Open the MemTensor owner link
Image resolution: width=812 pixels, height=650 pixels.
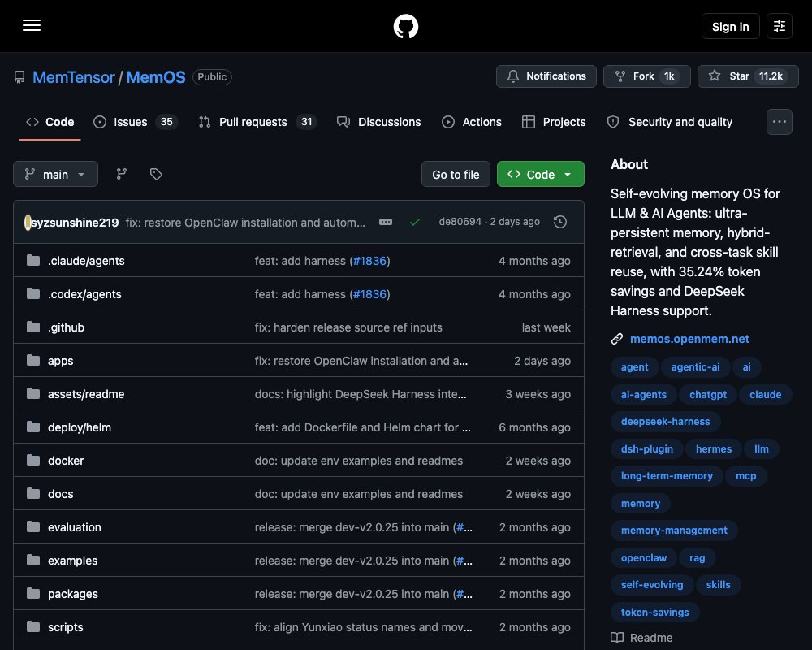[74, 76]
